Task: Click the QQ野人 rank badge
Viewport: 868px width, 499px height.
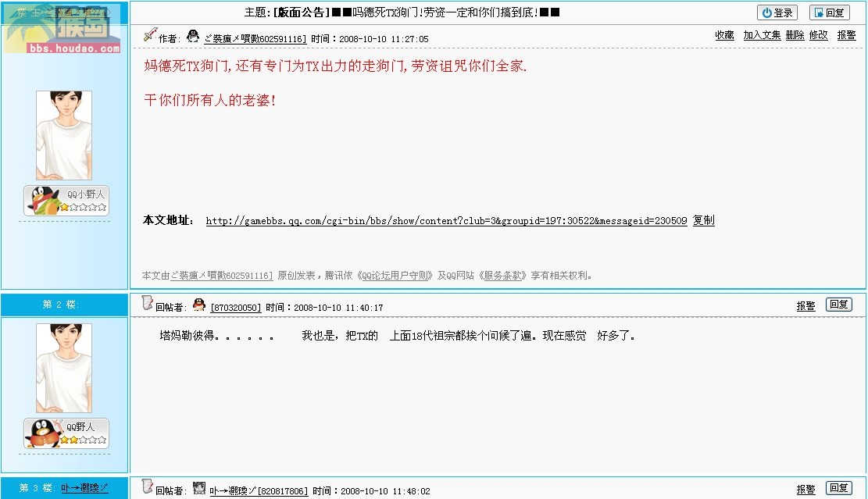Action: [x=66, y=433]
